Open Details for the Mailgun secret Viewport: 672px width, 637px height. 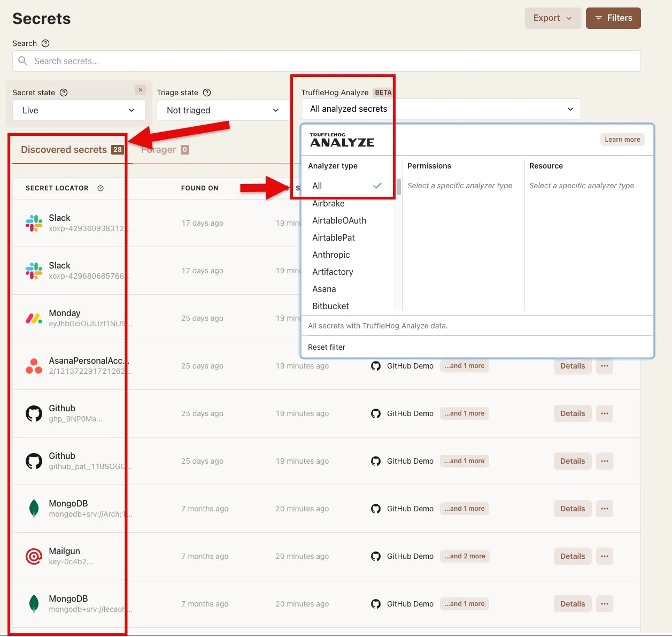[x=573, y=556]
